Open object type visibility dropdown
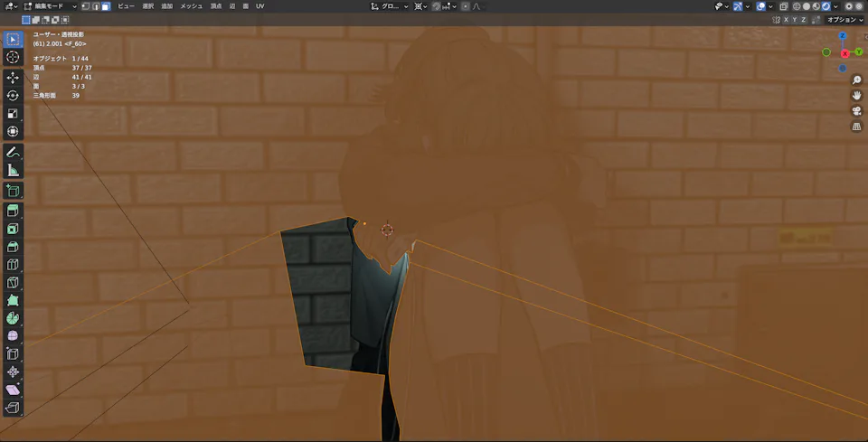 click(721, 6)
